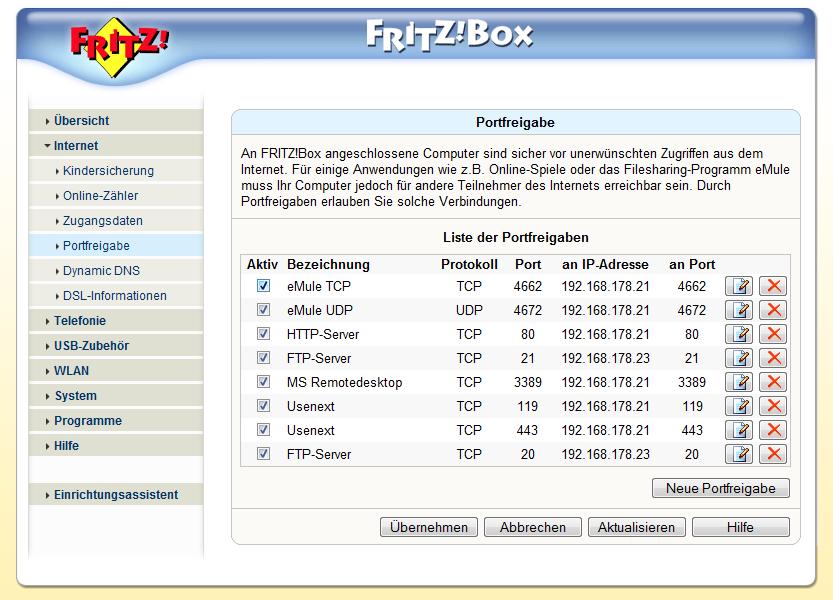Uncheck the eMule TCP Aktiv checkbox
This screenshot has height=600, width=833.
coord(264,286)
